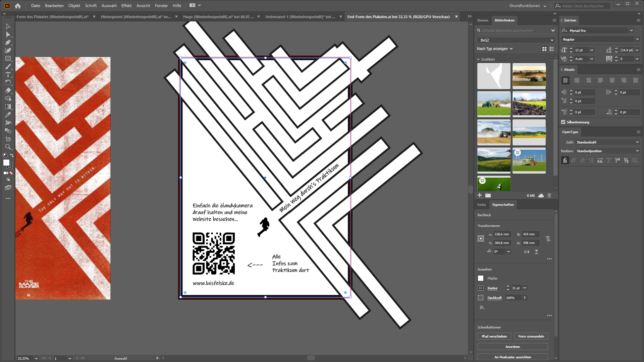Viewport: 644px width, 362px height.
Task: Select the Pen tool
Action: (x=8, y=43)
